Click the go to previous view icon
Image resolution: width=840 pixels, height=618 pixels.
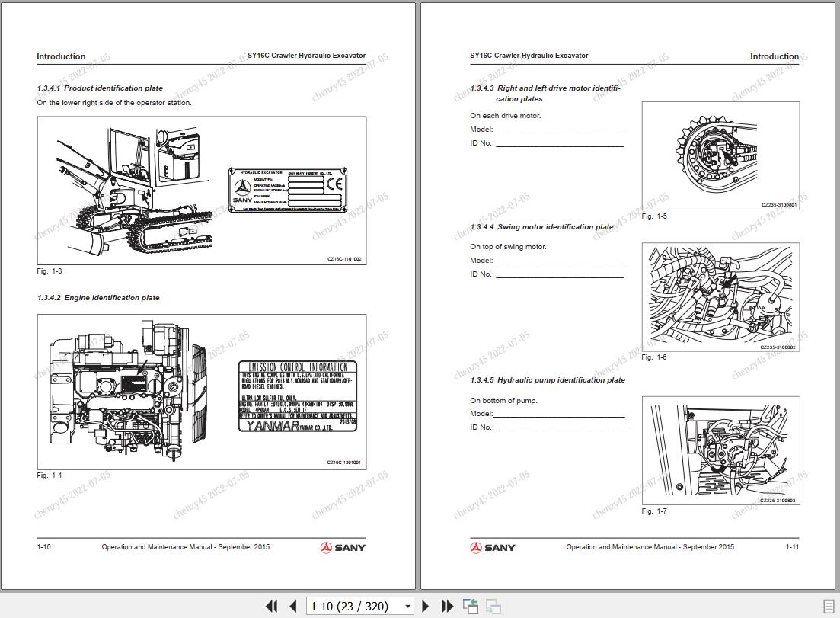point(471,607)
